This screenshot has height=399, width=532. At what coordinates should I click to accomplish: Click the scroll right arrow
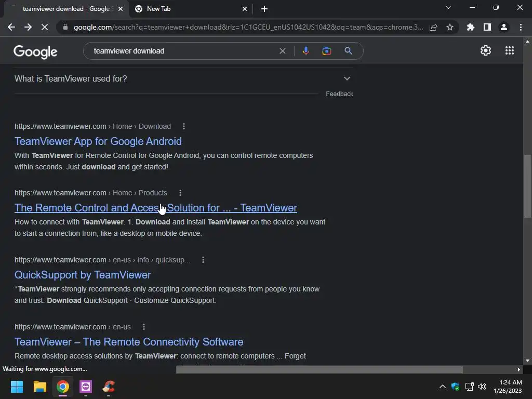pyautogui.click(x=519, y=369)
